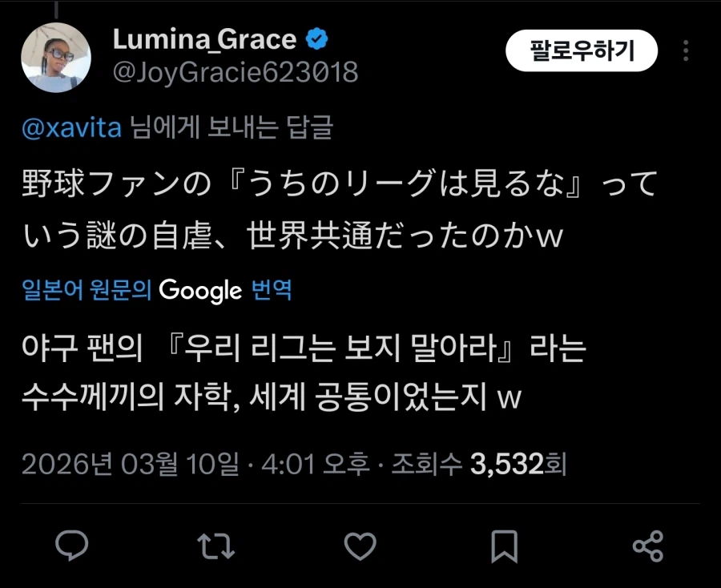Screen dimensions: 721x588
Task: Click the 2026년 03월 10일 timestamp
Action: [130, 464]
